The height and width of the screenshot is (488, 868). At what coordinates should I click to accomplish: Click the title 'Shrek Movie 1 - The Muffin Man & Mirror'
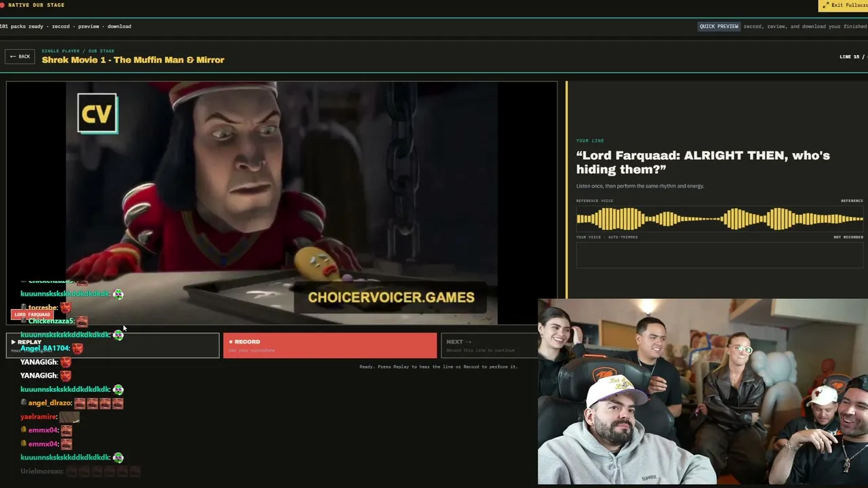click(133, 60)
